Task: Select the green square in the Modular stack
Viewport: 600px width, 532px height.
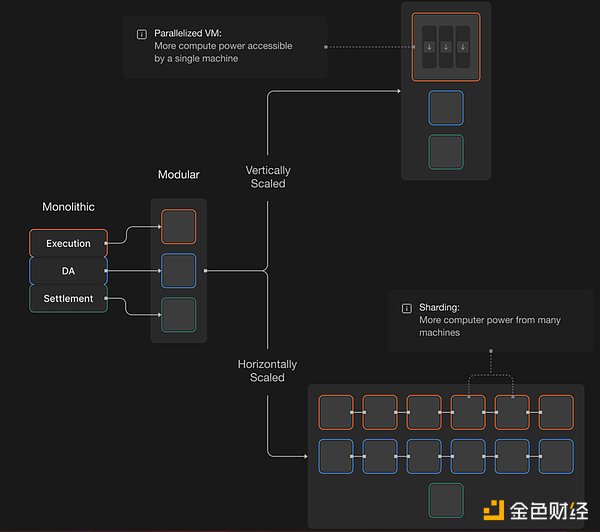Action: 178,314
